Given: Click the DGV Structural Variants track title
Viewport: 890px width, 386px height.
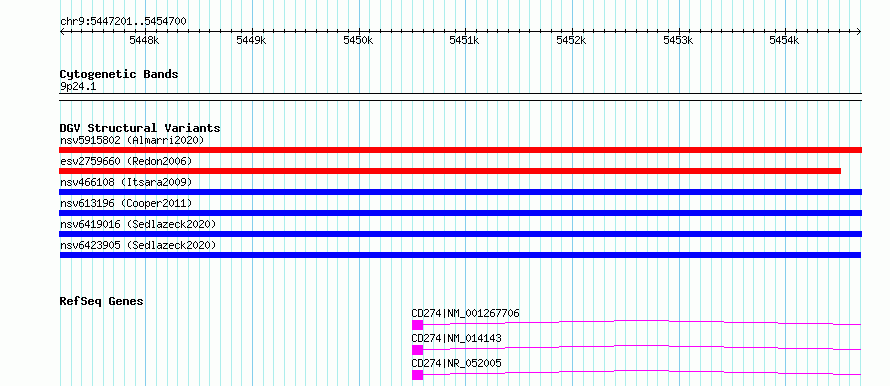Looking at the screenshot, I should point(140,128).
